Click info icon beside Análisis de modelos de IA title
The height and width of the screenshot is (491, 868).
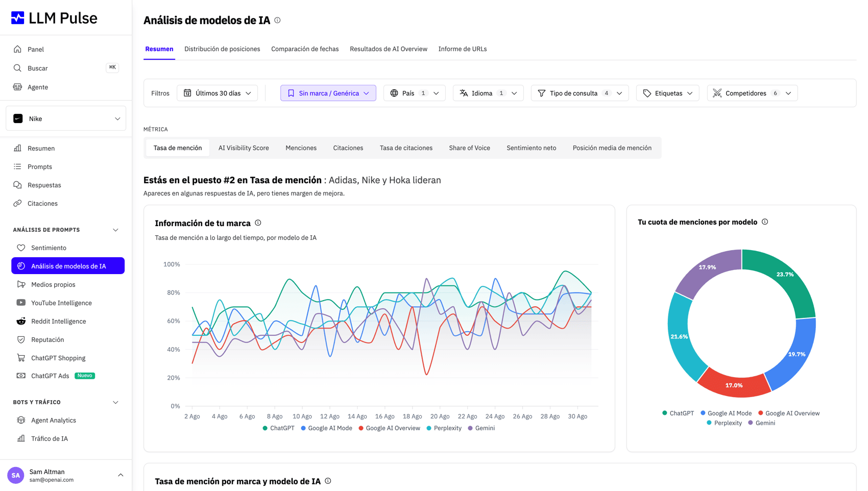point(277,20)
